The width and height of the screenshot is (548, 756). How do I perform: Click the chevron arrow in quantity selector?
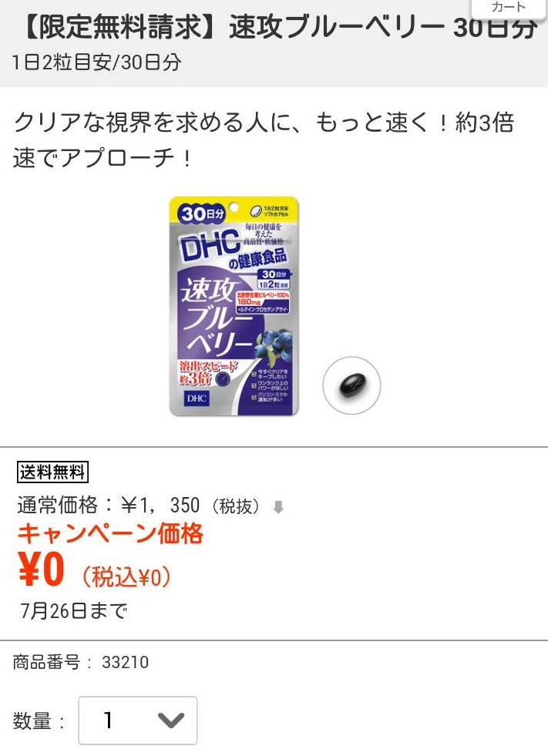pyautogui.click(x=171, y=721)
